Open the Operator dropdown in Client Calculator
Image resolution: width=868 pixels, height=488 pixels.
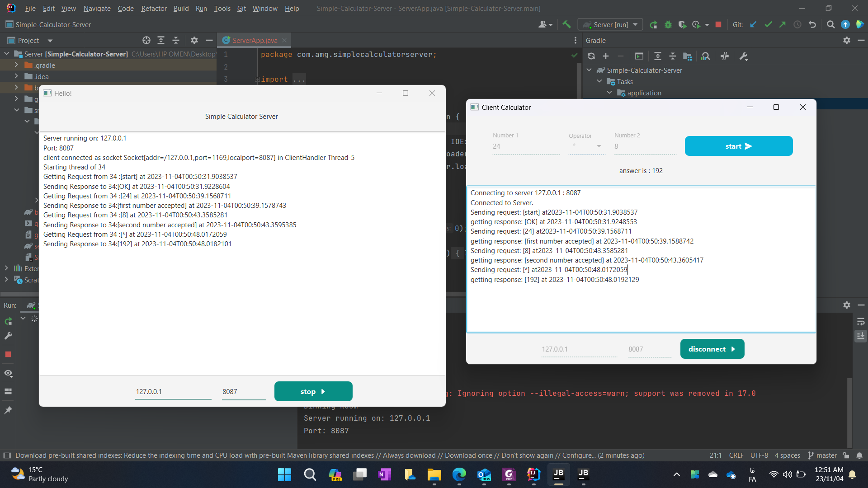click(x=587, y=146)
